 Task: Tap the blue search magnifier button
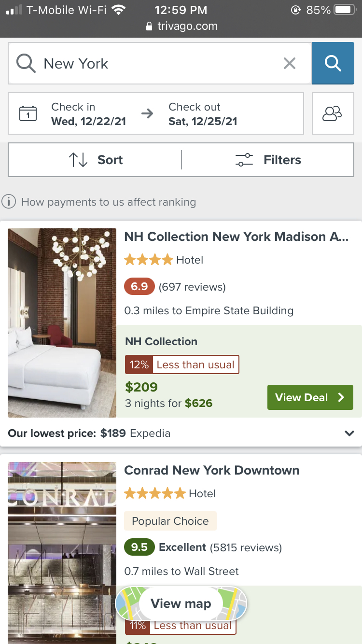click(333, 63)
